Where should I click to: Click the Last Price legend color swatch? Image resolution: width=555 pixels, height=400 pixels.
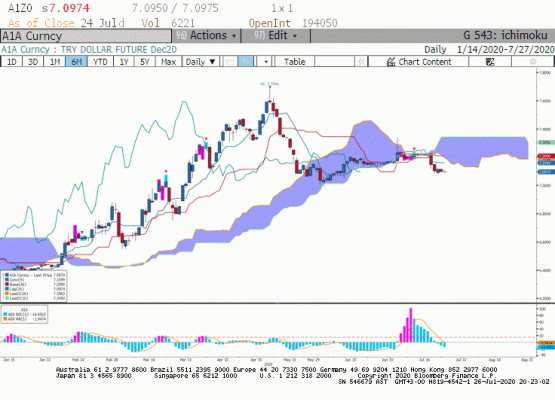pyautogui.click(x=7, y=275)
